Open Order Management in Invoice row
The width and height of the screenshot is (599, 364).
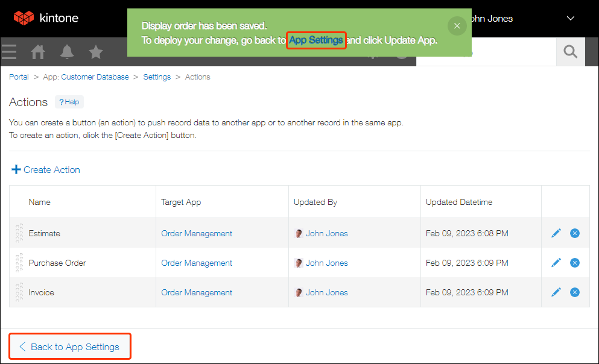coord(197,293)
